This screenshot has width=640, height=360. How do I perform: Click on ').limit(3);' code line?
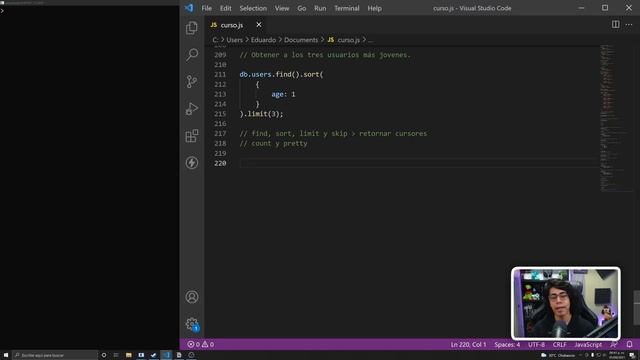[261, 114]
